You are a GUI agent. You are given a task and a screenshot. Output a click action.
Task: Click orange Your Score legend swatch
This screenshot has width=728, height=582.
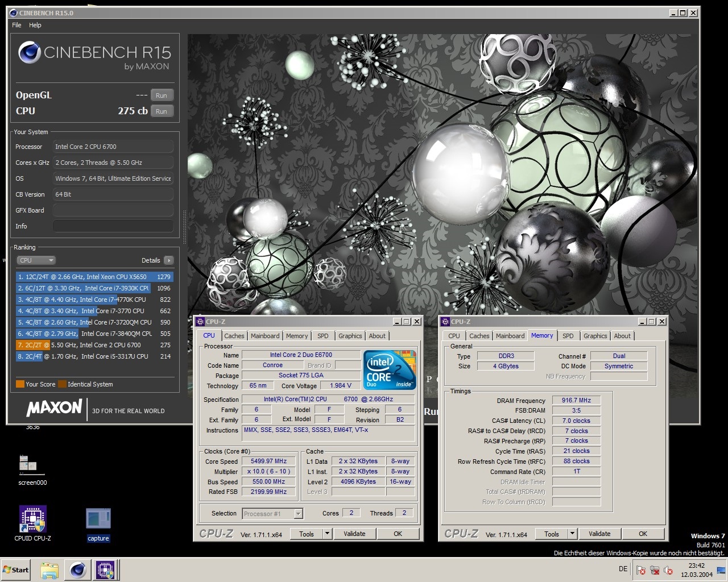click(20, 384)
